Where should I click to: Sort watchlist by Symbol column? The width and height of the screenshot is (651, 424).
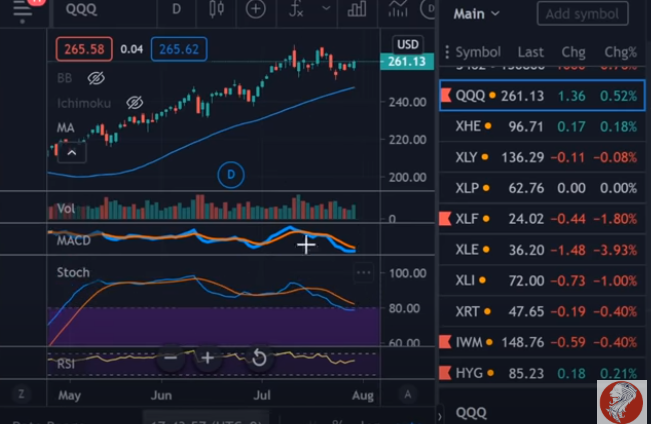pyautogui.click(x=478, y=52)
